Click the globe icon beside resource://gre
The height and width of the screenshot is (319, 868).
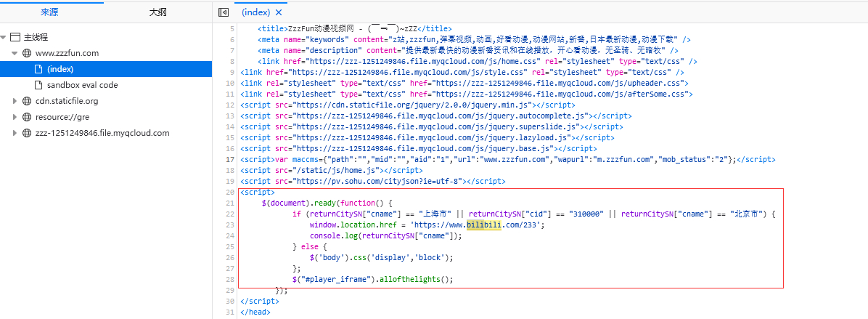(27, 118)
